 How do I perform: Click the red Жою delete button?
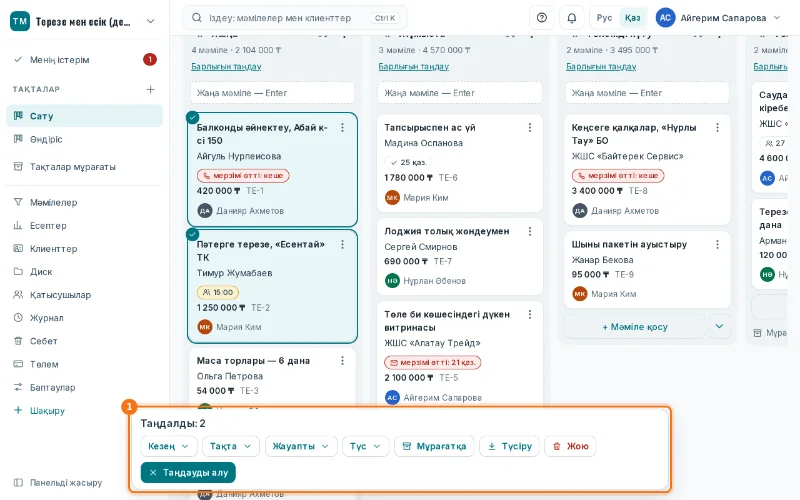click(x=570, y=446)
